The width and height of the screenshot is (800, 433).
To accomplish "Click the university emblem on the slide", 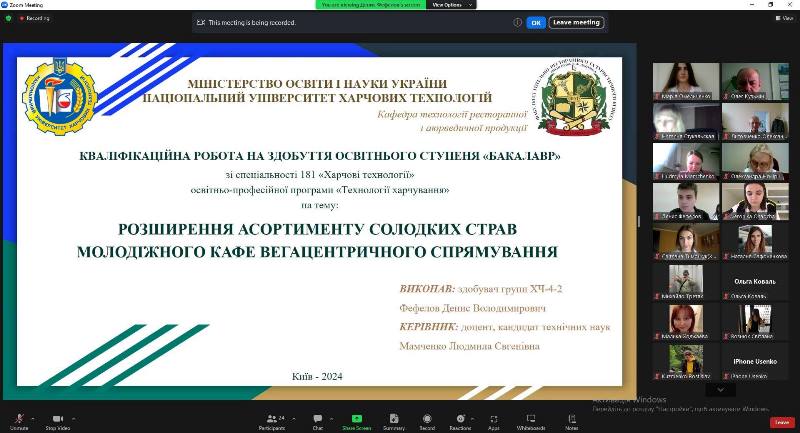I will [60, 97].
